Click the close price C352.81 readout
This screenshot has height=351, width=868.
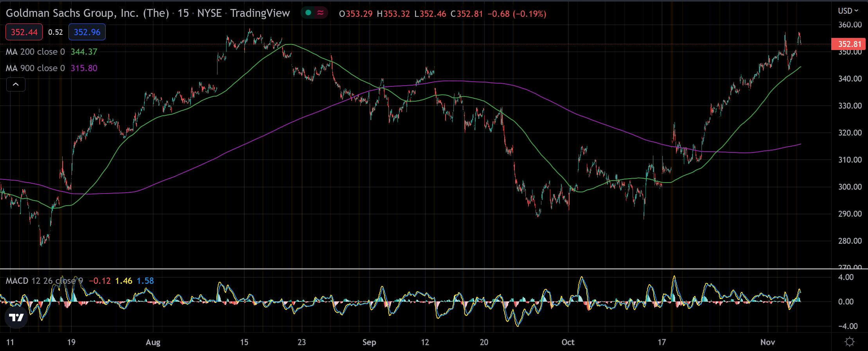(467, 14)
